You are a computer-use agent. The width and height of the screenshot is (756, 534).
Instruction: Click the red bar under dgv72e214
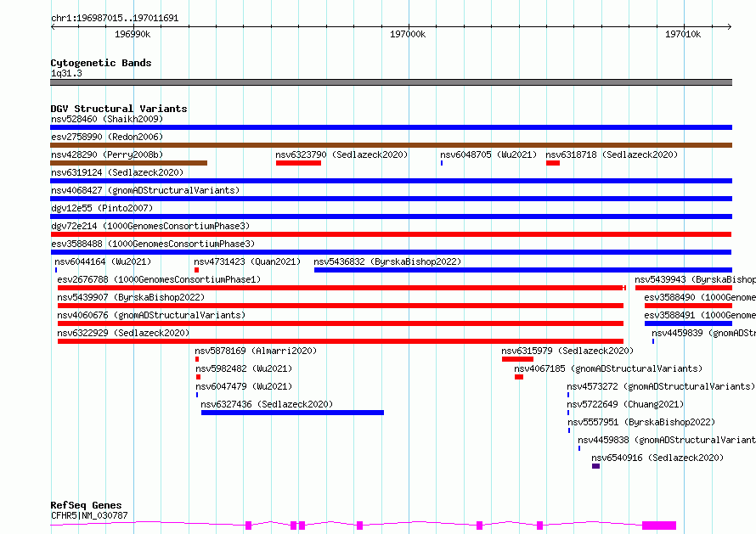(x=391, y=234)
